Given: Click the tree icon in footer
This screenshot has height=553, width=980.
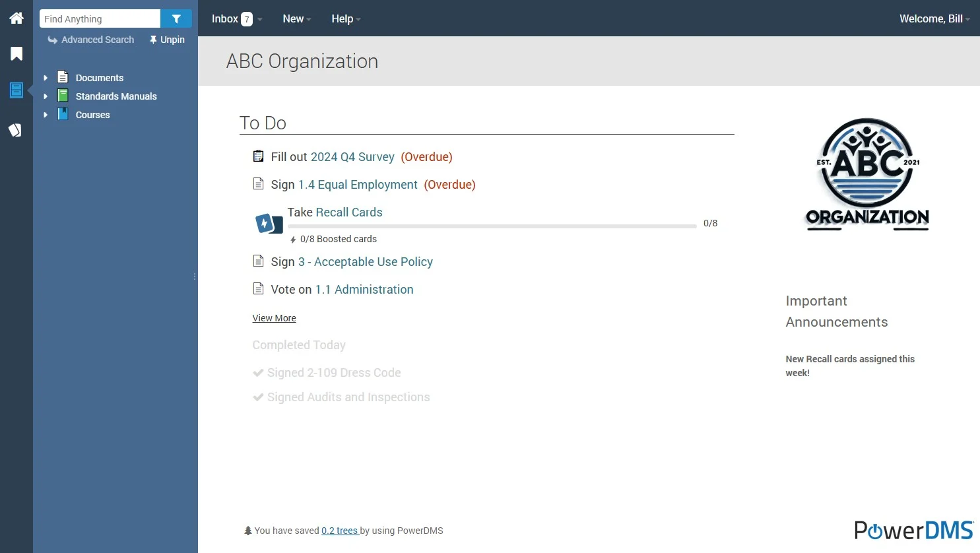Looking at the screenshot, I should click(248, 531).
